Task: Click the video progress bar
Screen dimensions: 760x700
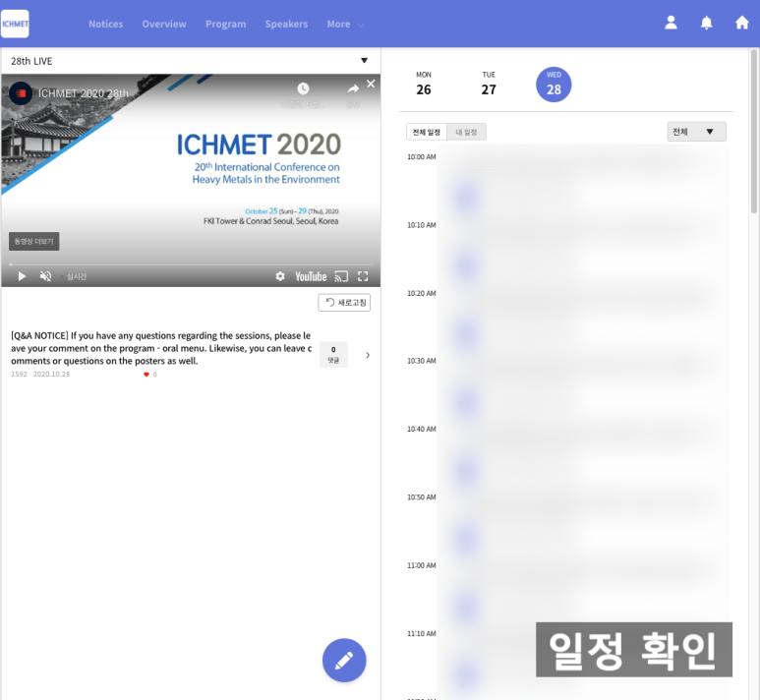Action: (x=191, y=264)
